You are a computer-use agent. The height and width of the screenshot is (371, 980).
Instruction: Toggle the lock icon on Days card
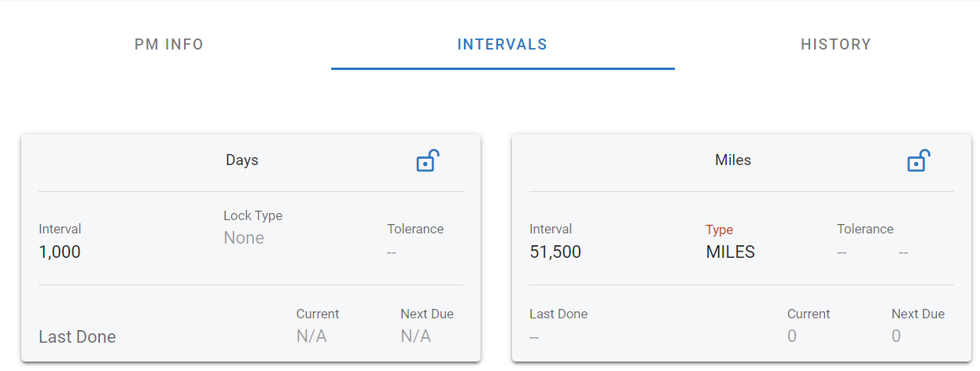(x=427, y=161)
